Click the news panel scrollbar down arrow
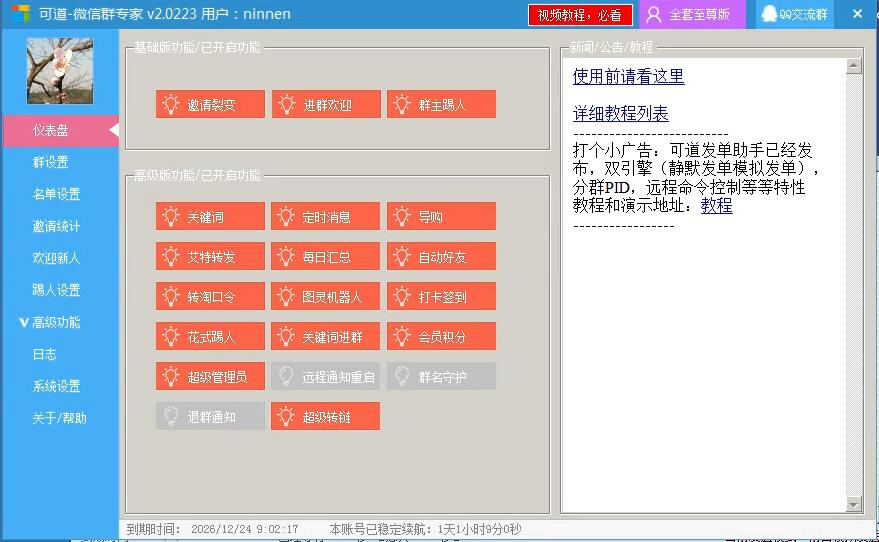This screenshot has width=879, height=542. point(853,504)
